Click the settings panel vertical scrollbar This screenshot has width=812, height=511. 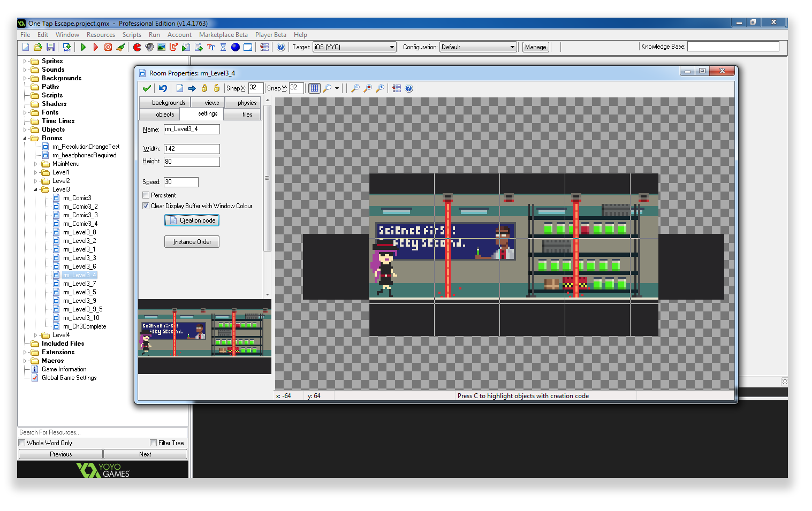(267, 178)
